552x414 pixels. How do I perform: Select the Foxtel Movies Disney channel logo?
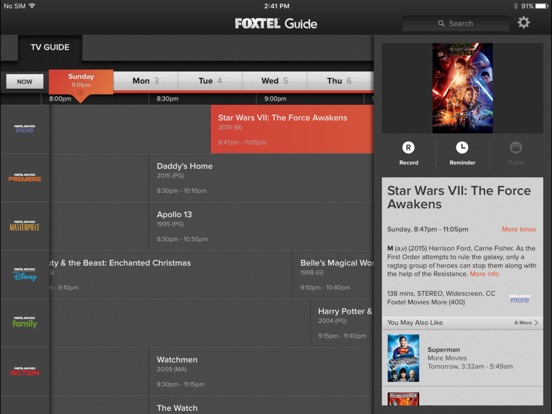click(24, 275)
